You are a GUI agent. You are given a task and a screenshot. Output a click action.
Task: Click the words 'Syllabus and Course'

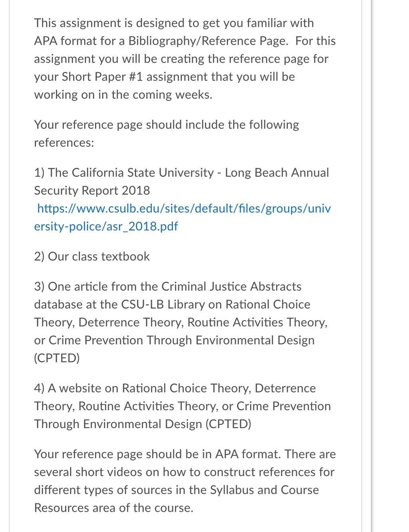click(264, 490)
